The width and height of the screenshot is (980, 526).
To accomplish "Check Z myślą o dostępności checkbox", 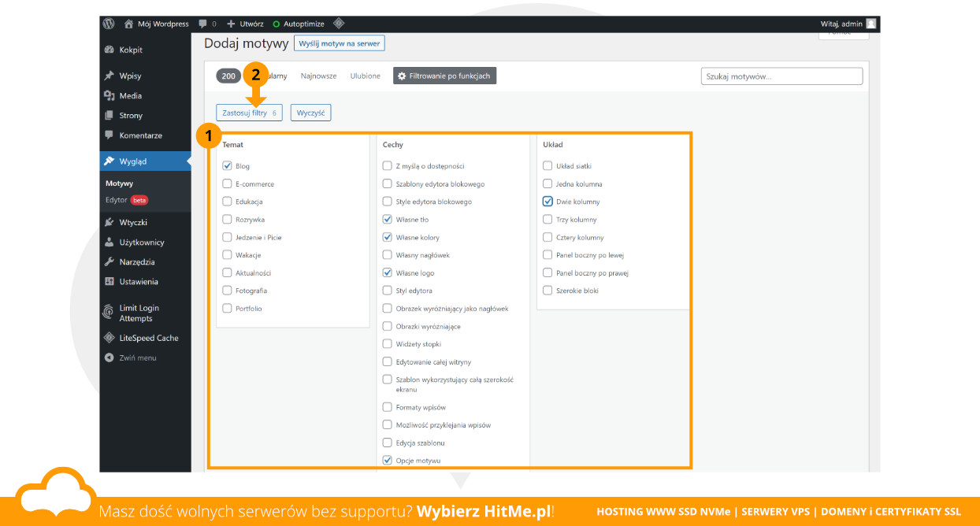I will [x=388, y=166].
